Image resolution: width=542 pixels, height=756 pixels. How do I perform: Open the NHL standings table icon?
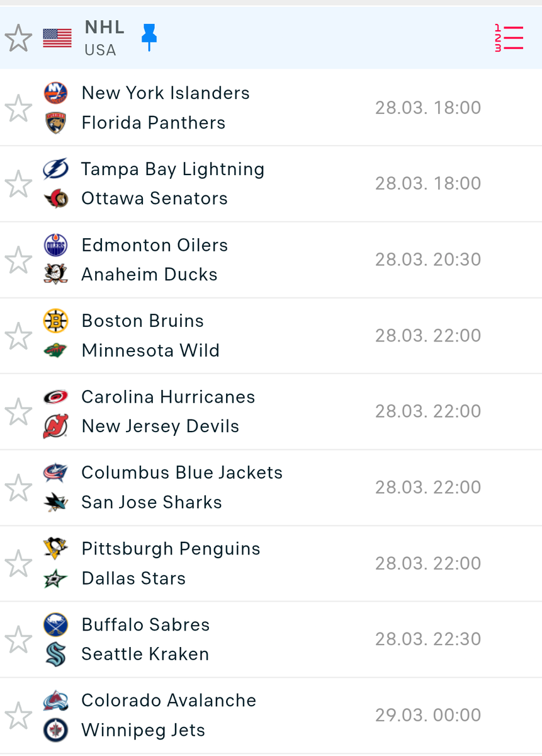click(509, 38)
